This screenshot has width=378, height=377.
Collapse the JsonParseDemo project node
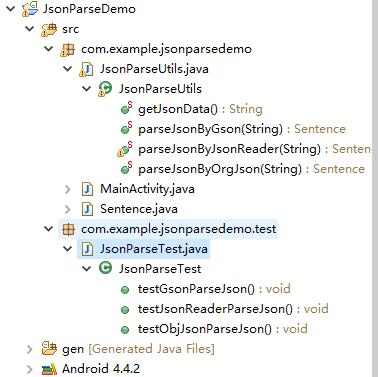click(x=11, y=9)
